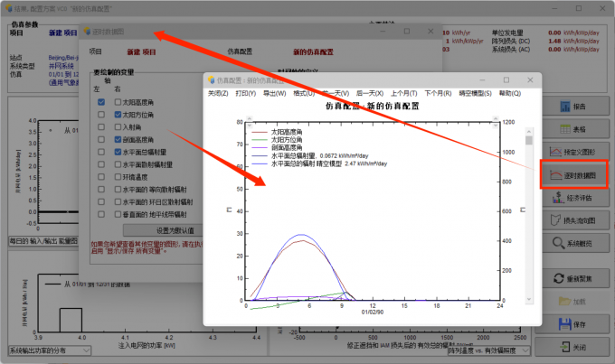Click the graph vertical scrollbar thumb
The image size is (615, 364).
pos(529,140)
